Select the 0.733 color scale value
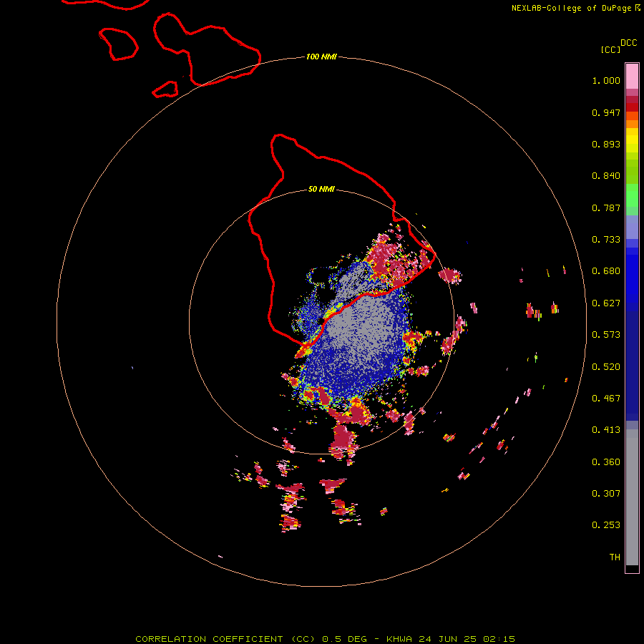 click(606, 240)
